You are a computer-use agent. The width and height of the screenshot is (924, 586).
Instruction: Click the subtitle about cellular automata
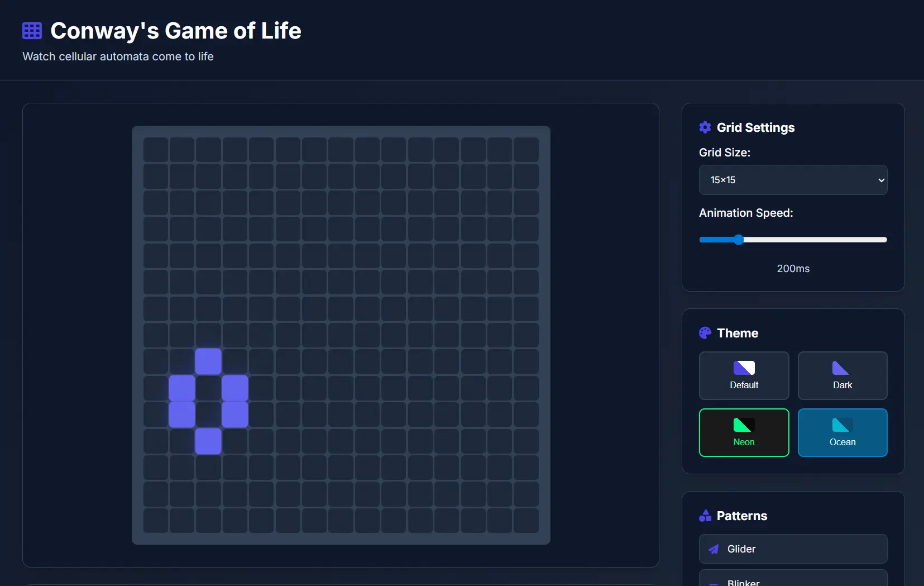tap(118, 56)
